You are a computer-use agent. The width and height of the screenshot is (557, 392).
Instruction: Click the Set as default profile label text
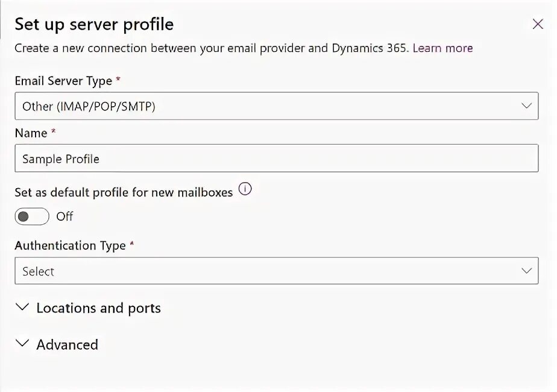point(124,192)
